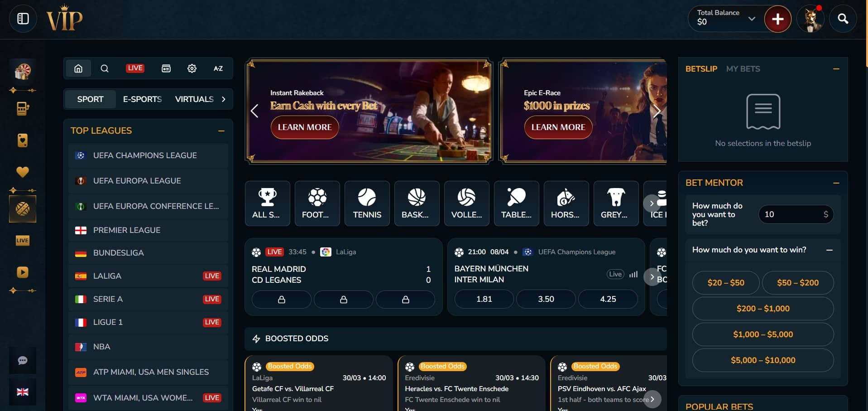868x411 pixels.
Task: Click the bet amount input field
Action: click(796, 214)
